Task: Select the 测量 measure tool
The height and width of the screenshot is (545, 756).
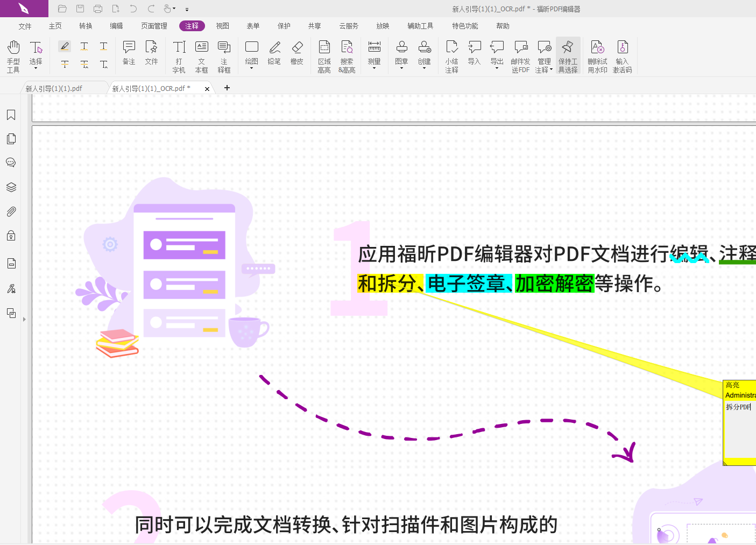Action: [374, 52]
